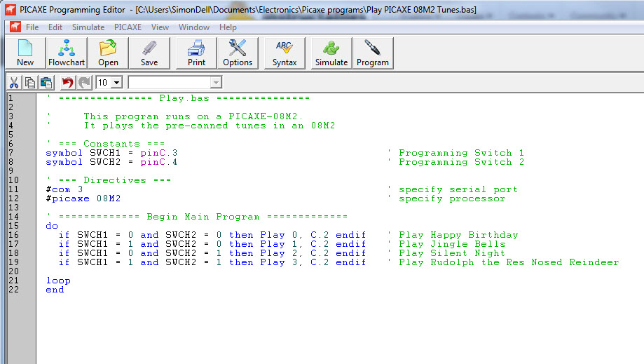Click the greyed Redo arrow icon
The height and width of the screenshot is (364, 644).
[84, 83]
